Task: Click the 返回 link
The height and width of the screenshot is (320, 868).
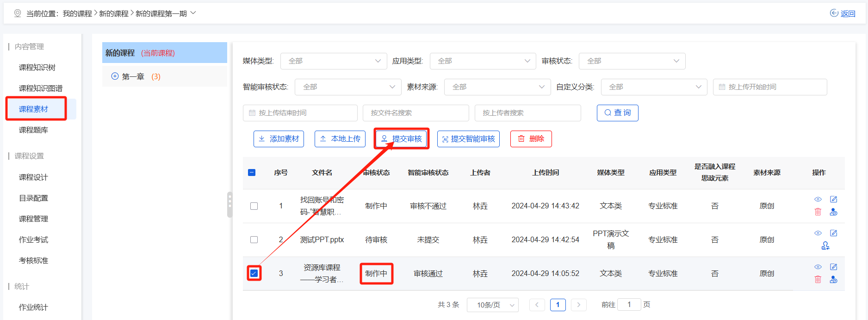Action: click(848, 13)
